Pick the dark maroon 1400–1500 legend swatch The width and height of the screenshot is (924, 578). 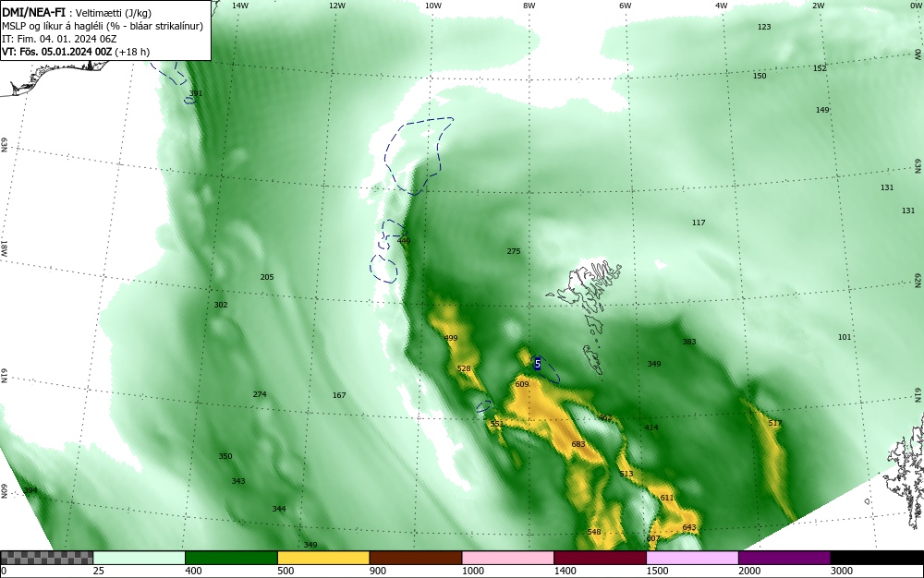point(600,558)
